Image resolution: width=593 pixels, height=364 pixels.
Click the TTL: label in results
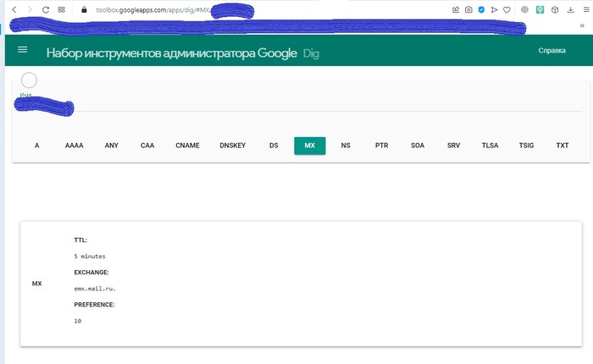tap(80, 240)
